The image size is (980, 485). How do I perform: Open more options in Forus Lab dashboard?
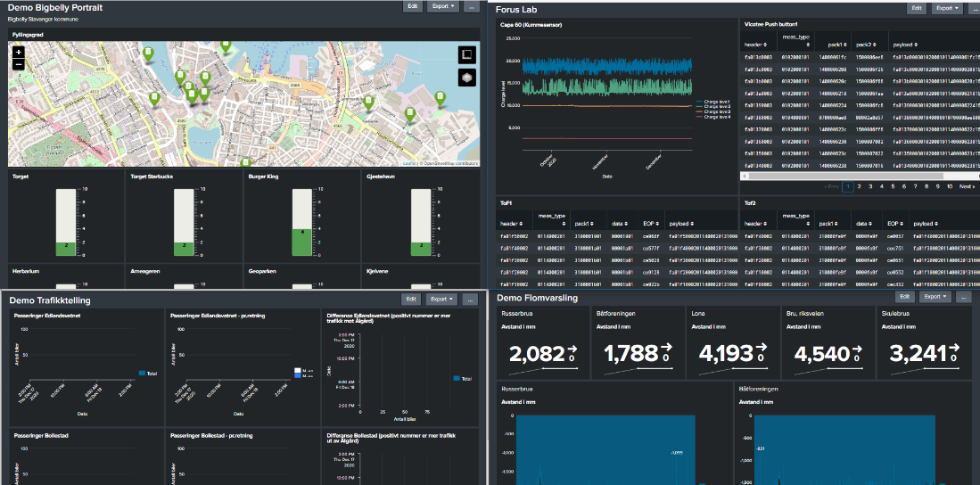click(972, 8)
